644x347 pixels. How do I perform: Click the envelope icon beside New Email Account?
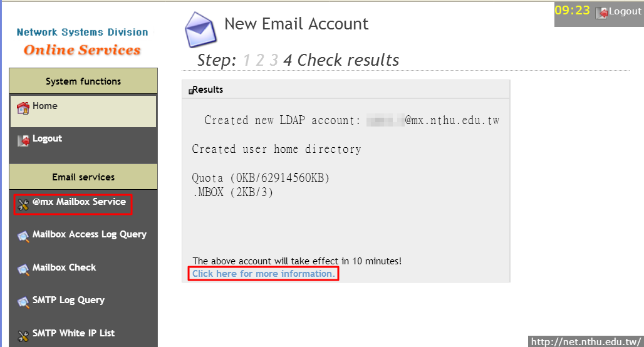[x=200, y=29]
